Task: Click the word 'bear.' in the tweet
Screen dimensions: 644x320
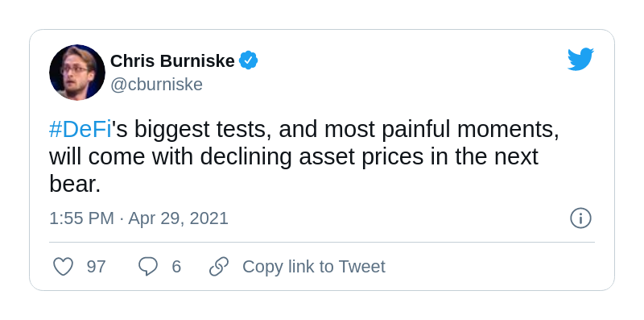Action: (x=75, y=184)
